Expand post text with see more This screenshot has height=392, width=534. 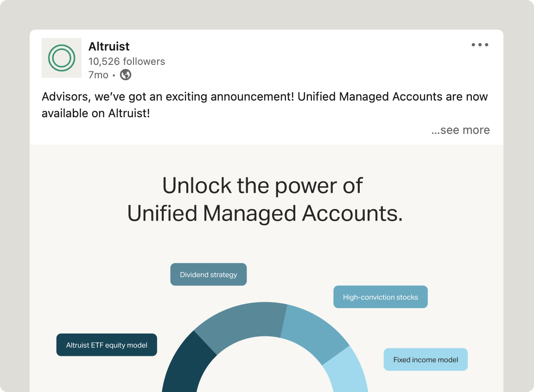pyautogui.click(x=460, y=130)
